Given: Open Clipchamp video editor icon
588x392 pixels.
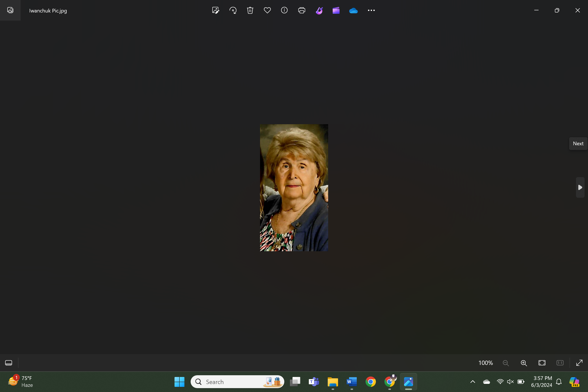Looking at the screenshot, I should tap(336, 10).
